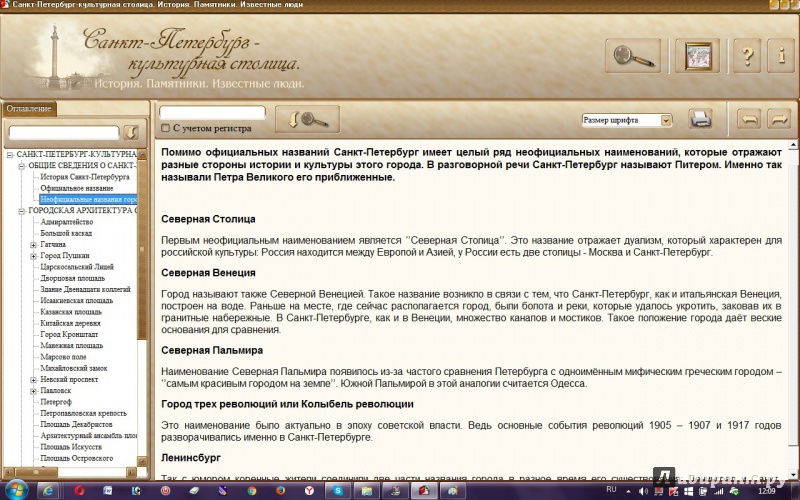This screenshot has width=800, height=500.
Task: Open 'Адмиралтейство' article
Action: point(67,222)
